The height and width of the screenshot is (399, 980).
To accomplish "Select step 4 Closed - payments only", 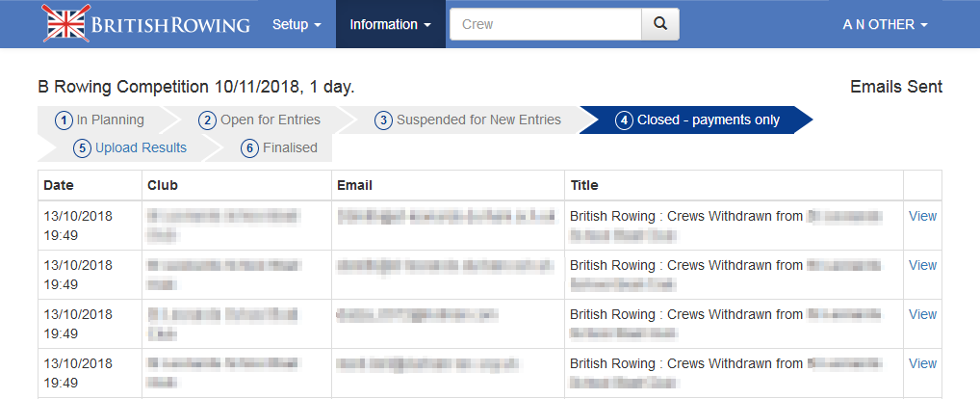I will pos(698,120).
